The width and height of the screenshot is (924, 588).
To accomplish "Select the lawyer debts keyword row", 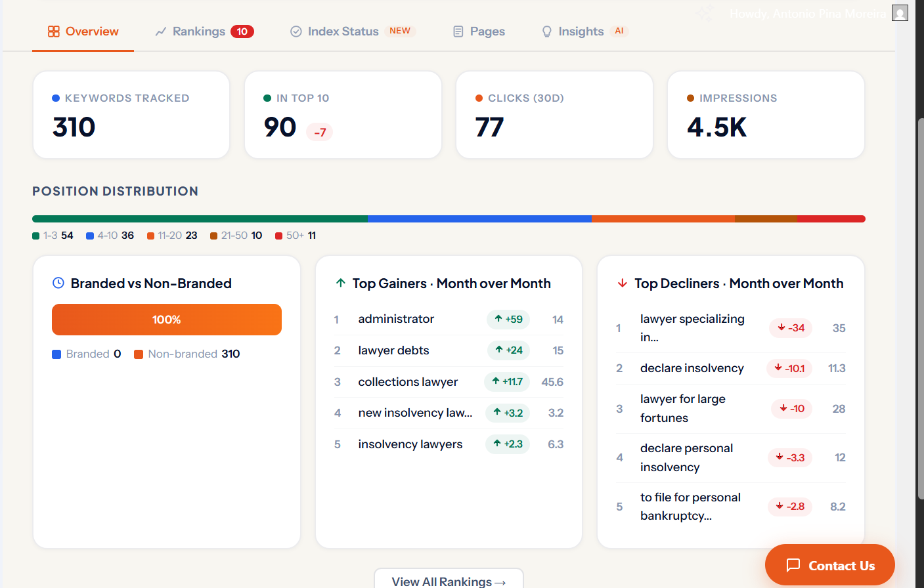I will click(449, 350).
